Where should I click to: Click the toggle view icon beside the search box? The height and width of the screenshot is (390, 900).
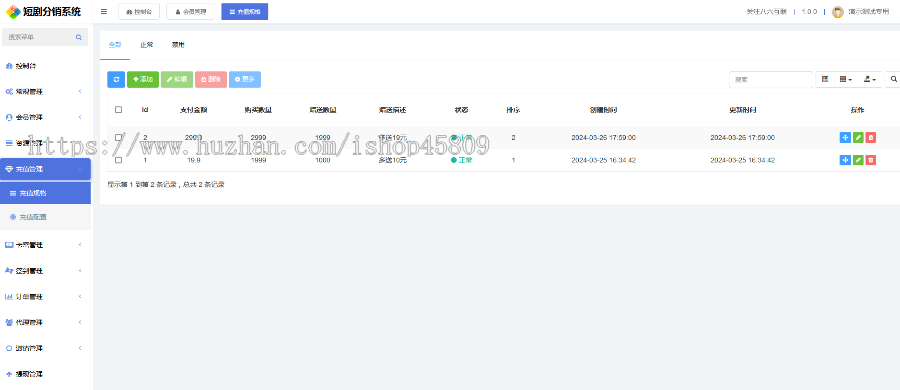(x=825, y=79)
